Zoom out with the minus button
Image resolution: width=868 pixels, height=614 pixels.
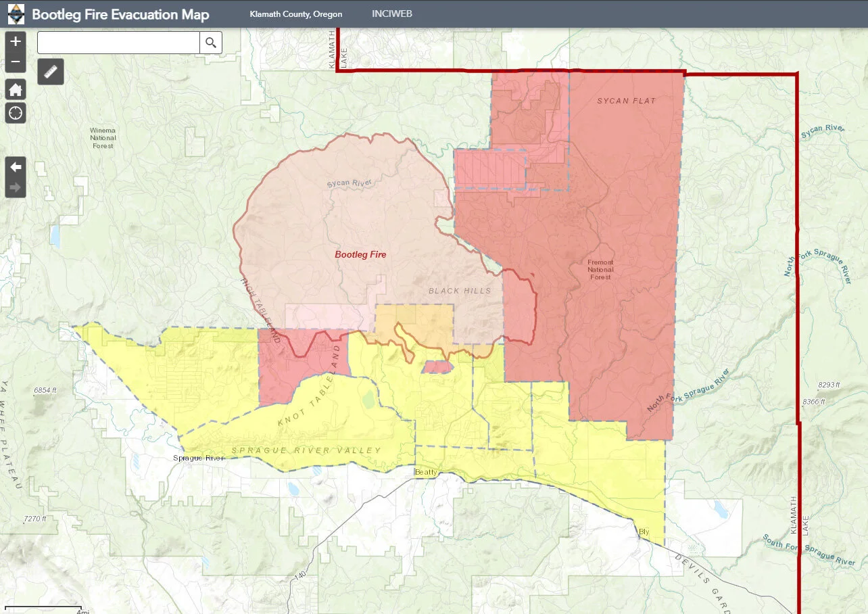click(16, 63)
